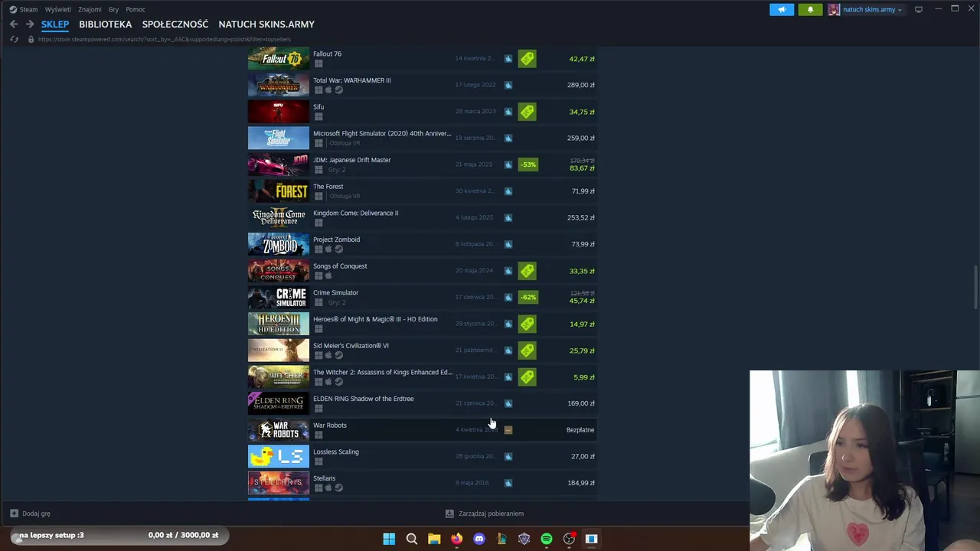Open Microsoft Flight Simulator (2020) title link
The height and width of the screenshot is (551, 980).
pyautogui.click(x=382, y=133)
